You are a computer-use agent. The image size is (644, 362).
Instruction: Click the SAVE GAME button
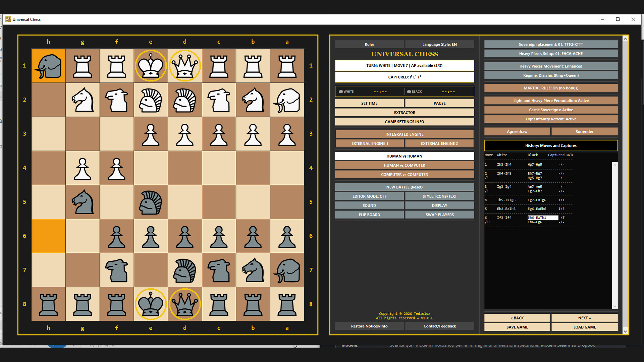tap(517, 327)
